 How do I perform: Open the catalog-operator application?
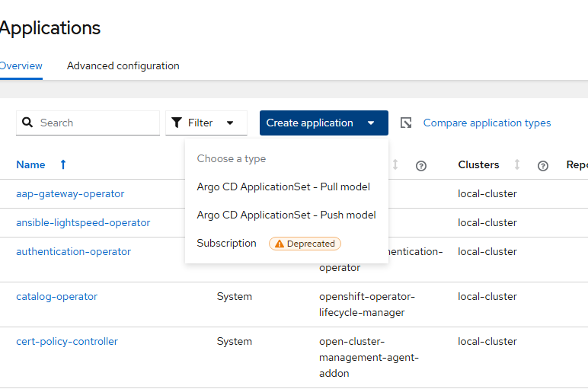57,296
